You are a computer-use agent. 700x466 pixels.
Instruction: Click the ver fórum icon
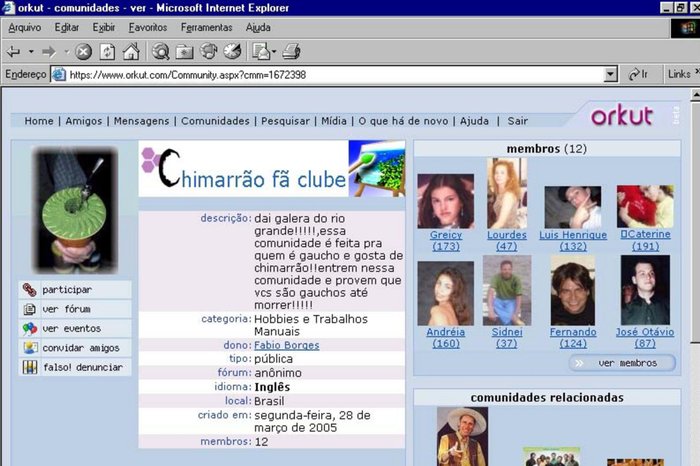tap(29, 309)
